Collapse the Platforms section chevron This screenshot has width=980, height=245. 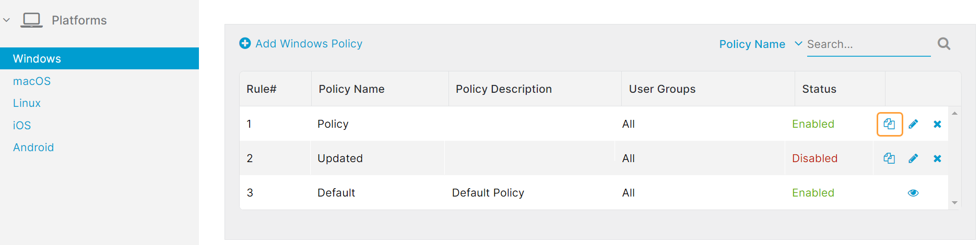(x=7, y=20)
